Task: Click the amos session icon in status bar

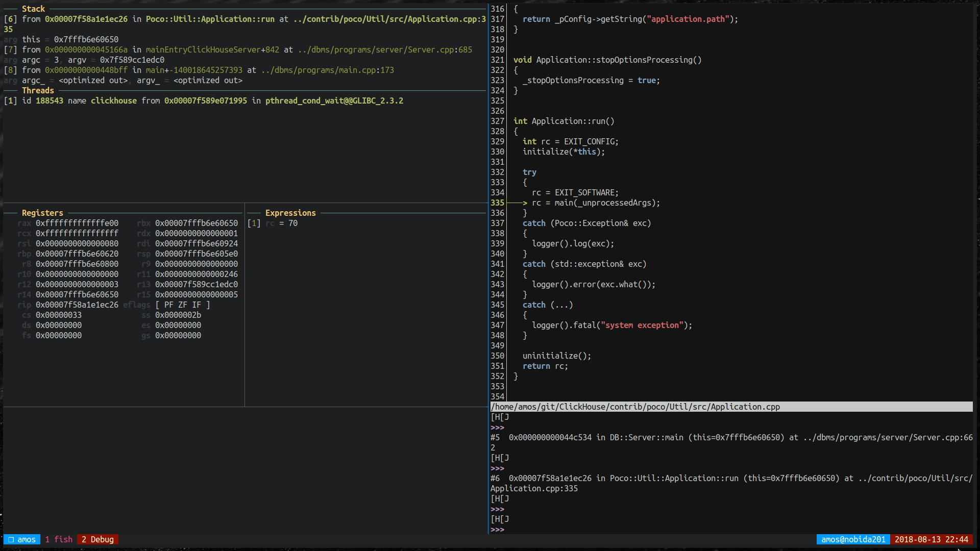Action: [x=11, y=539]
